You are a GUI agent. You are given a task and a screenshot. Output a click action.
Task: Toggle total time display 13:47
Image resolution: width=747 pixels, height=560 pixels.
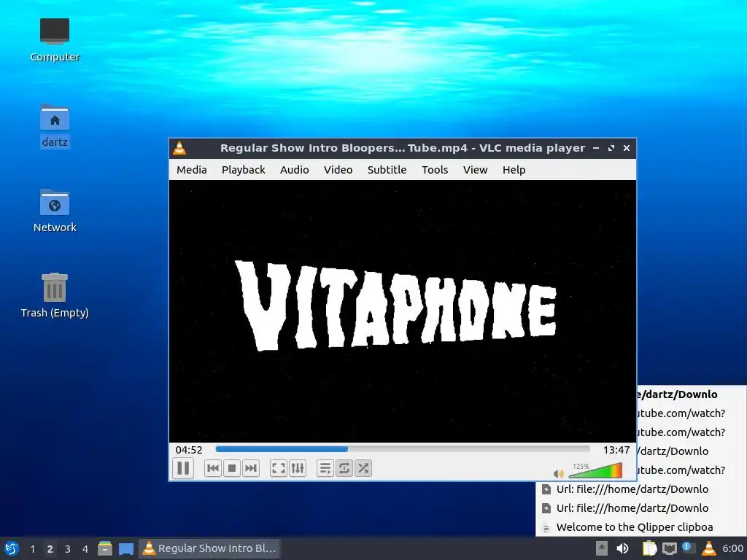(x=616, y=449)
